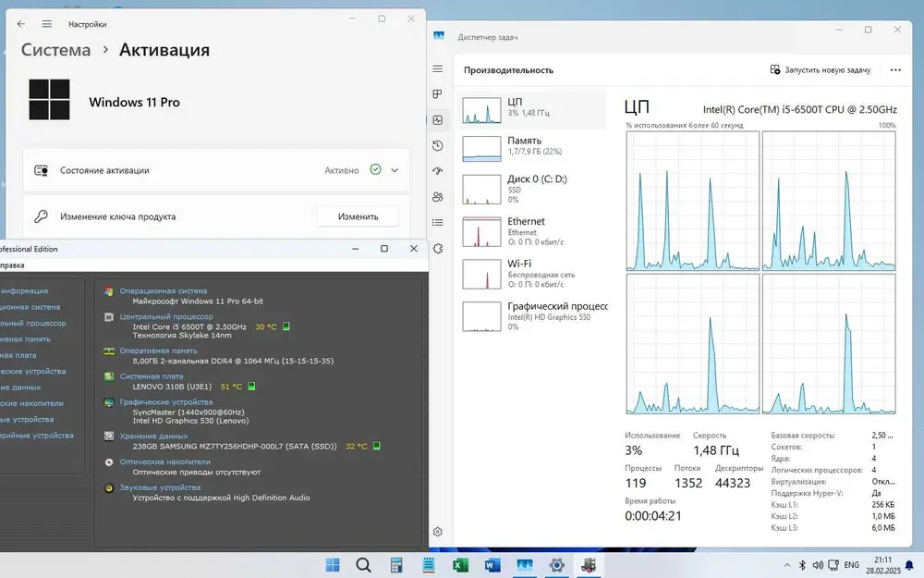
Task: Go to Система breadcrumb in Settings
Action: click(56, 50)
